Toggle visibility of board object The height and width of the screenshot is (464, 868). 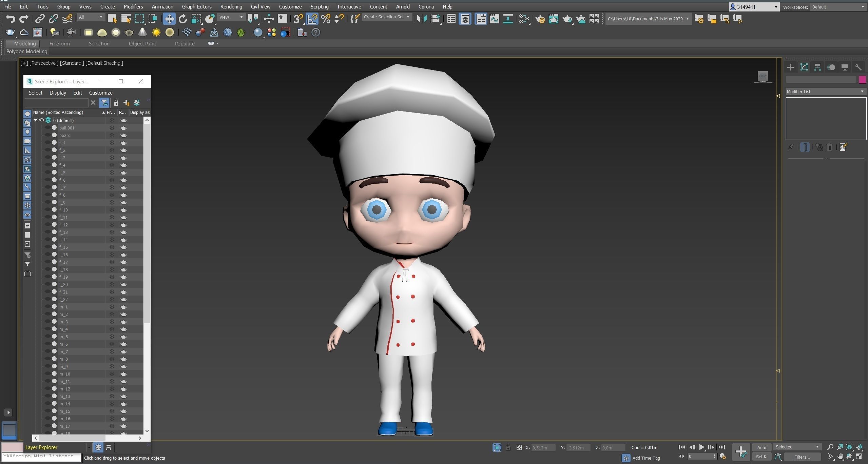pyautogui.click(x=47, y=135)
